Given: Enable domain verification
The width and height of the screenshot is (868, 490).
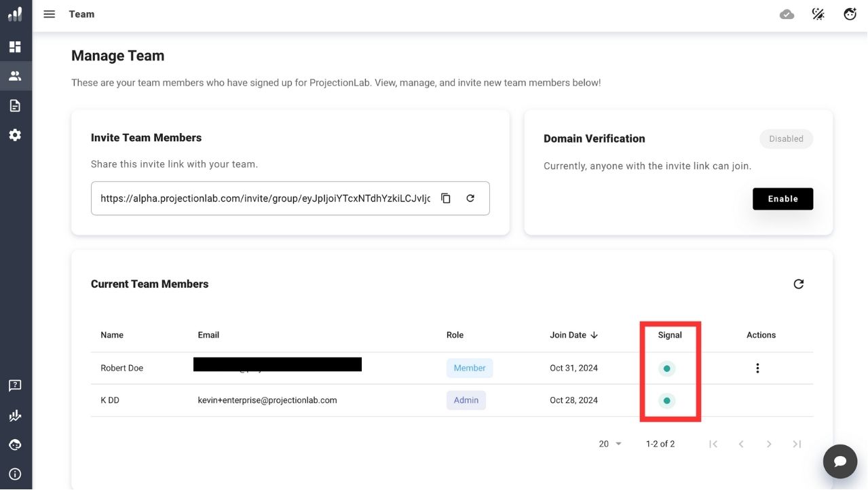Looking at the screenshot, I should [x=782, y=199].
